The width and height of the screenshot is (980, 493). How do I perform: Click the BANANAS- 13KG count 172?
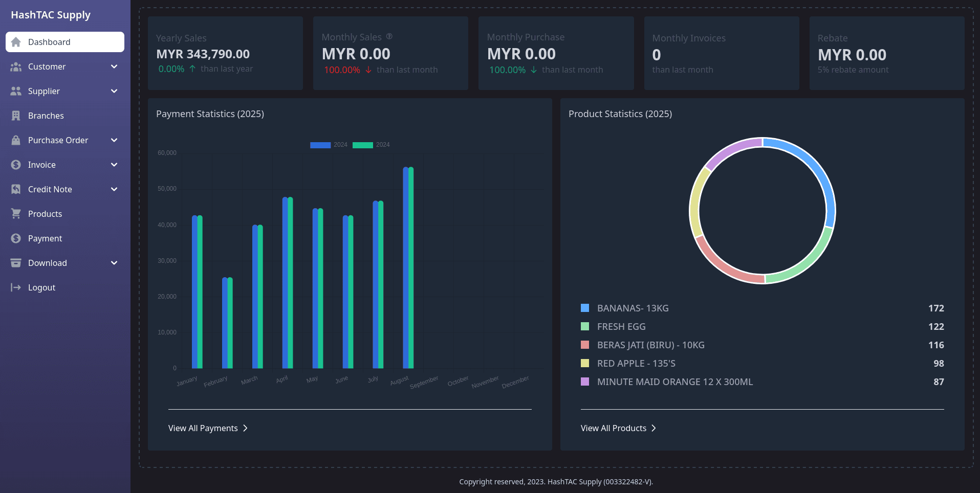click(936, 308)
